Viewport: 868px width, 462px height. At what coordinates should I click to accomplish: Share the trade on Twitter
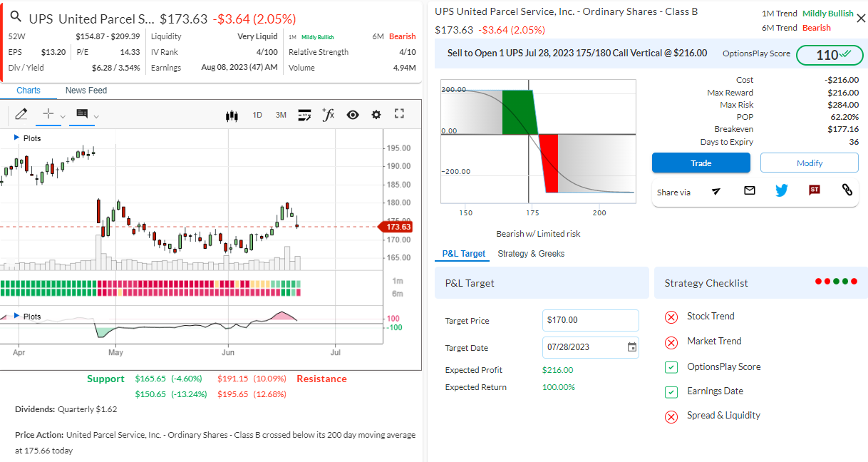(x=782, y=190)
